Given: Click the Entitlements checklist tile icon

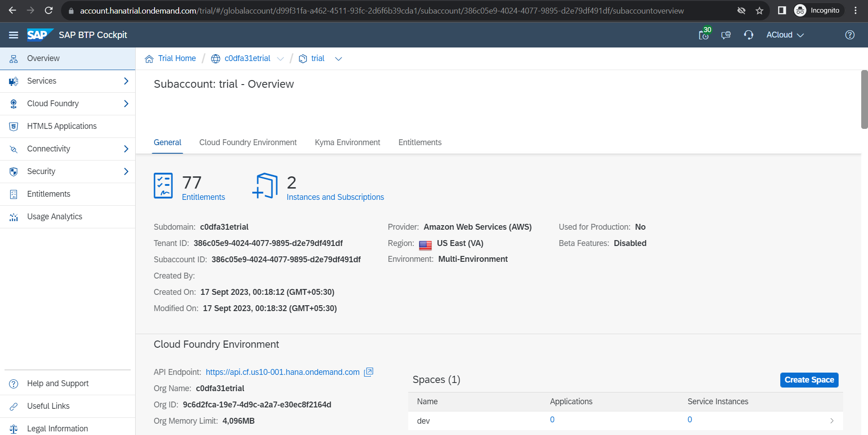Looking at the screenshot, I should tap(163, 185).
